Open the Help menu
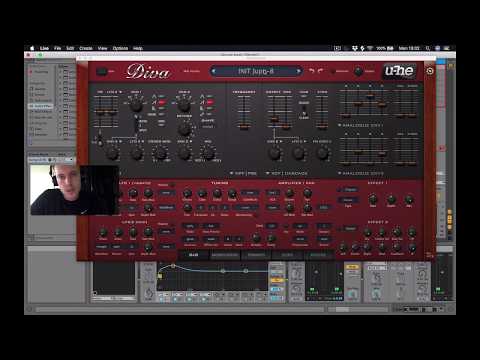480x360 pixels. point(138,48)
